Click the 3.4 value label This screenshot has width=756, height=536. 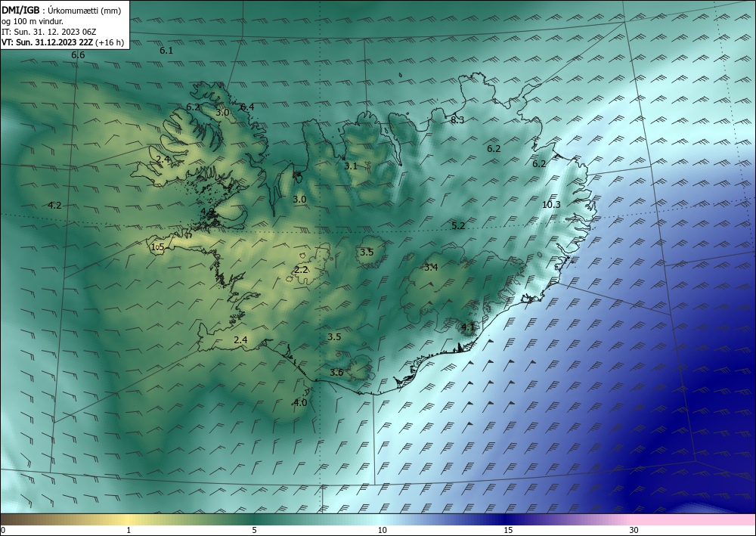point(431,268)
